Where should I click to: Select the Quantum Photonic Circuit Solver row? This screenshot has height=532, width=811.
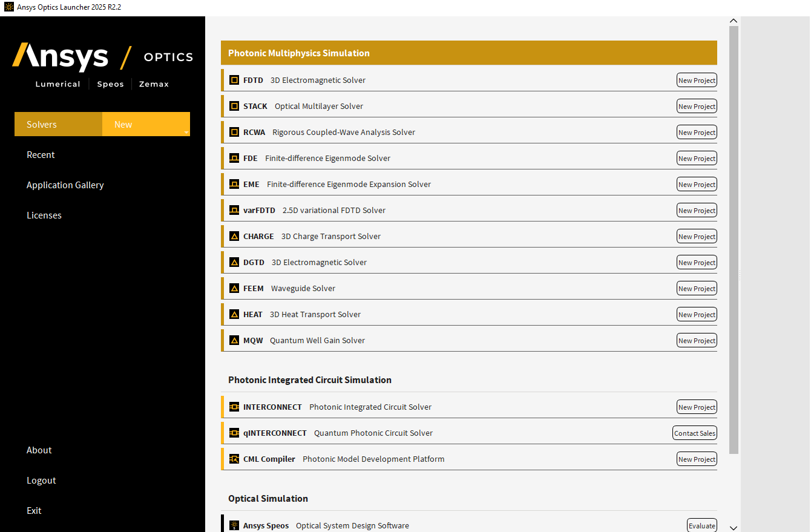click(x=469, y=433)
